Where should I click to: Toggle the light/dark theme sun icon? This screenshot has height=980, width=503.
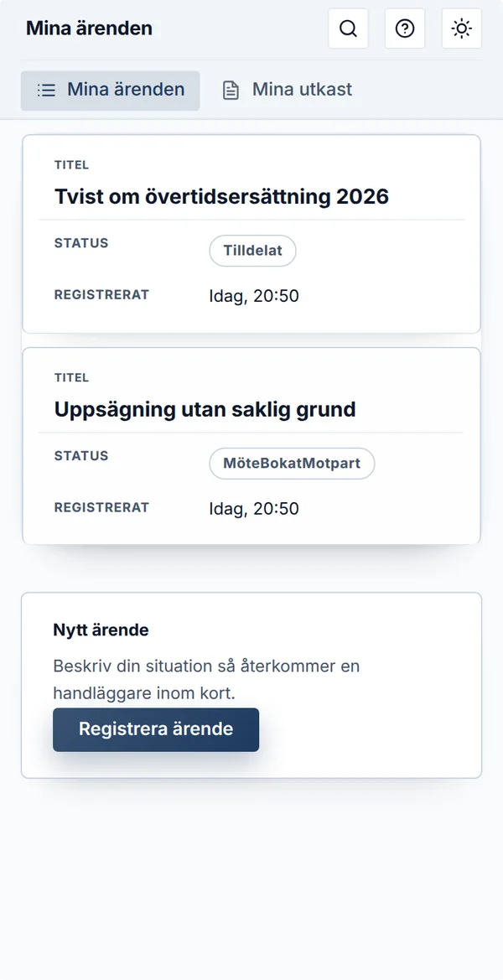pos(462,29)
